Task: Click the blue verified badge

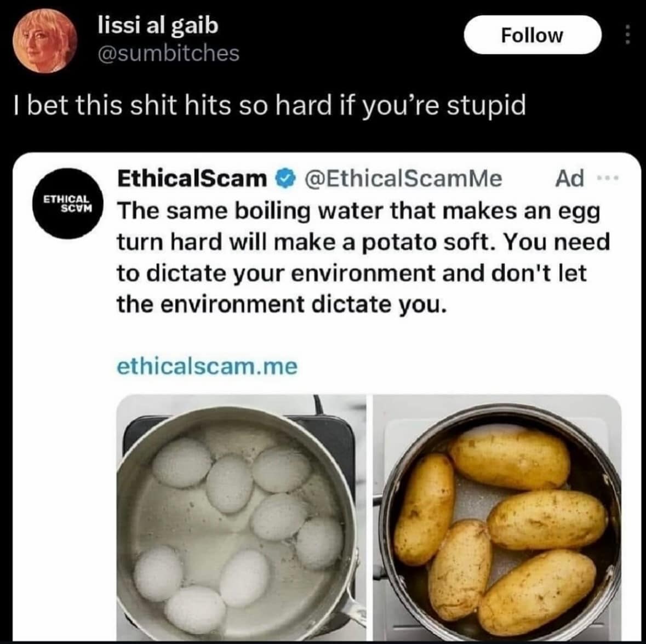Action: tap(285, 178)
